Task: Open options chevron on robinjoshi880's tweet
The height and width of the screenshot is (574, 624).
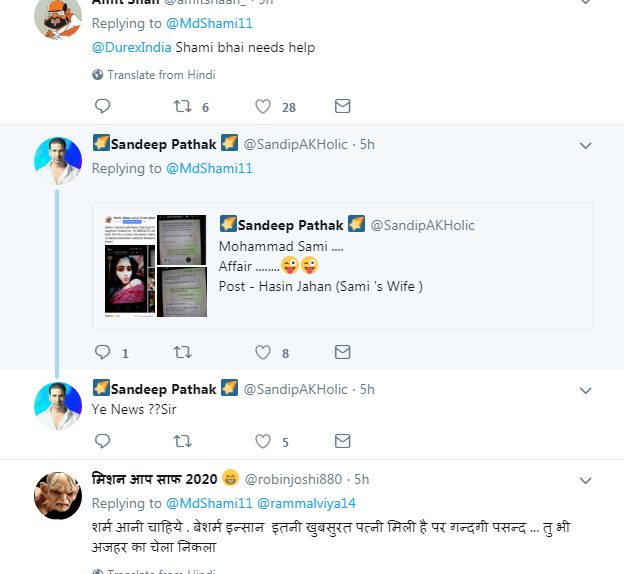Action: click(x=586, y=479)
